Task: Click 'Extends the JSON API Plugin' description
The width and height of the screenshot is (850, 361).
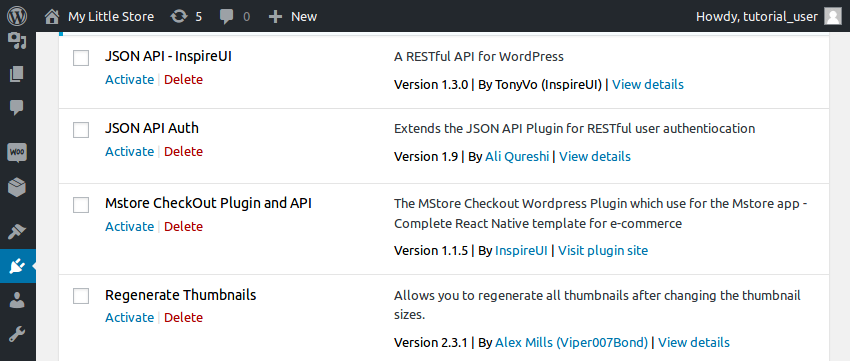Action: pos(574,128)
